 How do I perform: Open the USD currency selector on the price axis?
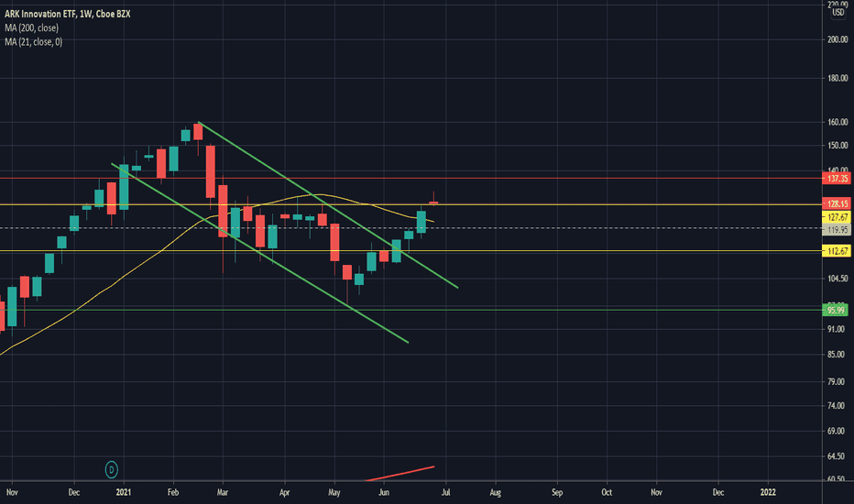pos(838,12)
